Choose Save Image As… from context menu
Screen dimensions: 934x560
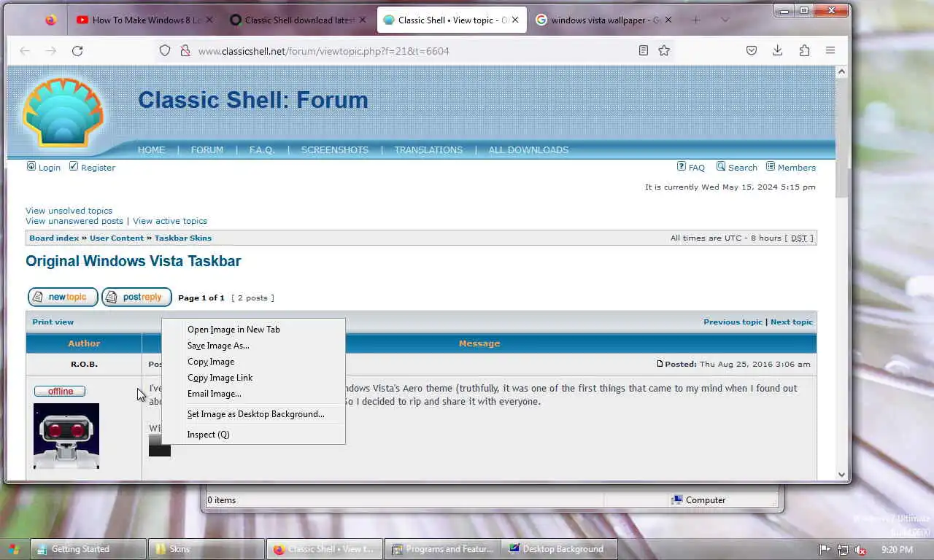[253, 346]
